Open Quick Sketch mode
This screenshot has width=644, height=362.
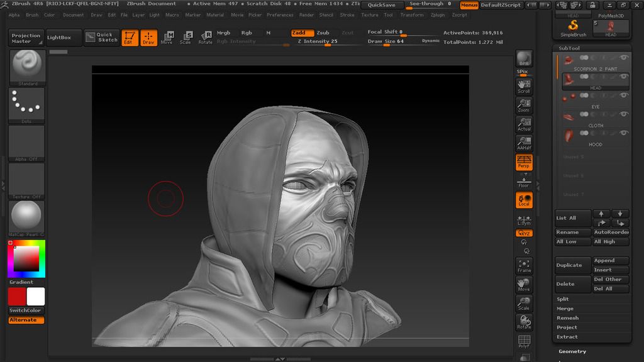[x=103, y=37]
